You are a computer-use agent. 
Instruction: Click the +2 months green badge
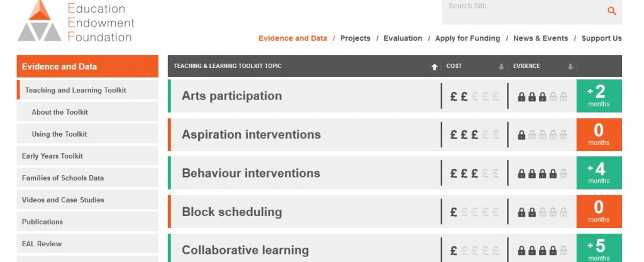(x=599, y=96)
